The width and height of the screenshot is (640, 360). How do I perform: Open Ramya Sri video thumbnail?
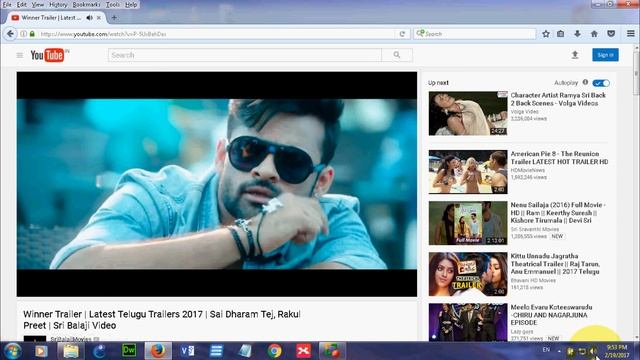click(x=468, y=113)
